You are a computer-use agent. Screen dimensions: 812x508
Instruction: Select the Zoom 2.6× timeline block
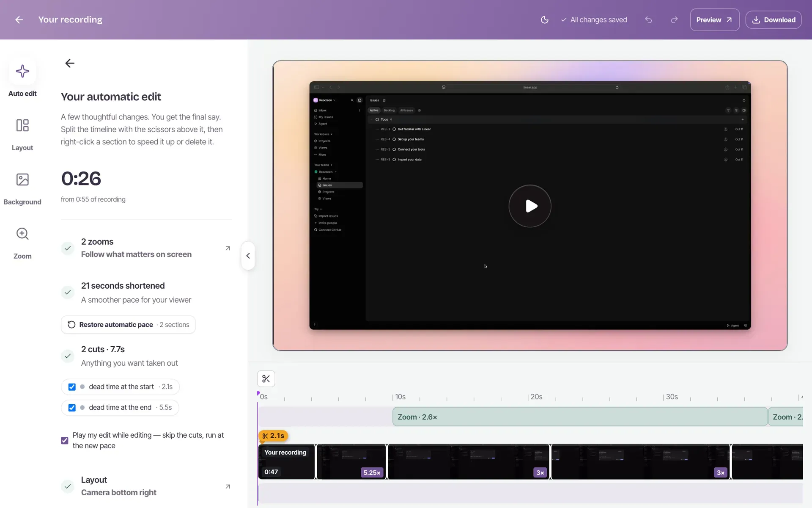click(x=580, y=417)
